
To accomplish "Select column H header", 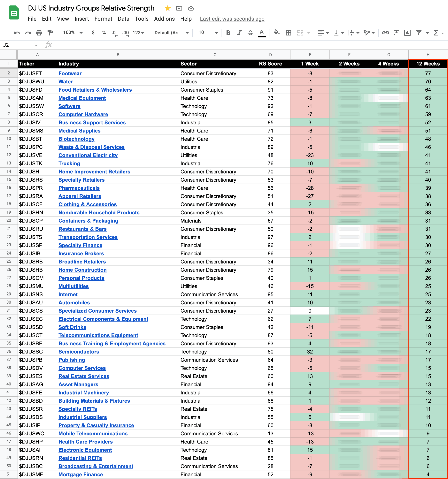I will pos(428,55).
